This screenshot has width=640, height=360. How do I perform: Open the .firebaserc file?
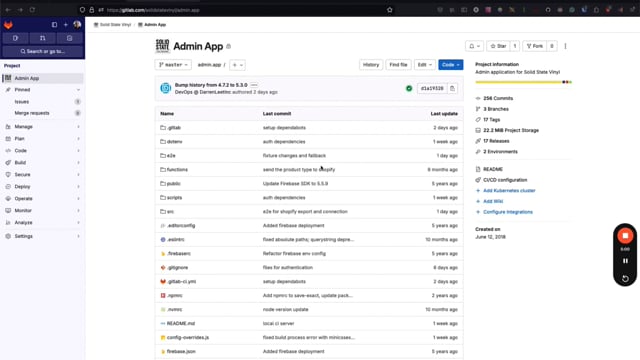(179, 253)
